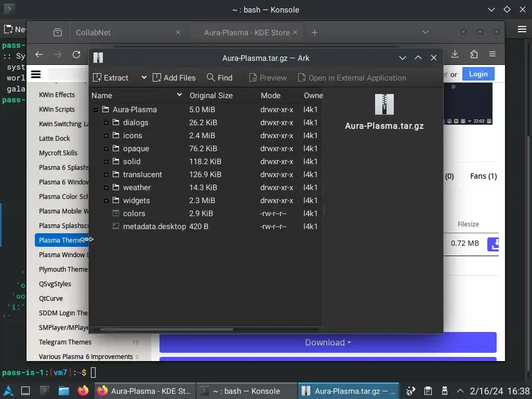Click Firefox back arrow
Screen dimensions: 532x399
point(39,54)
